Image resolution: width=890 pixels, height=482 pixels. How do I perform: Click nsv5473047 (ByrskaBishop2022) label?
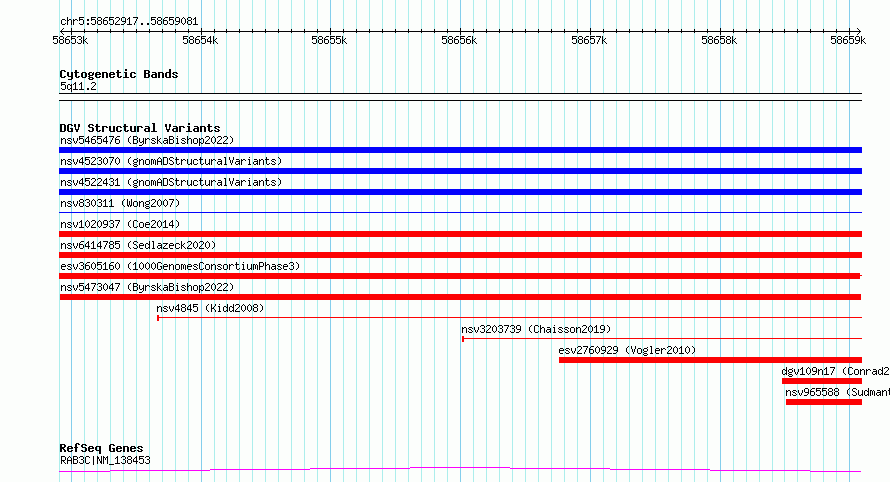coord(147,287)
